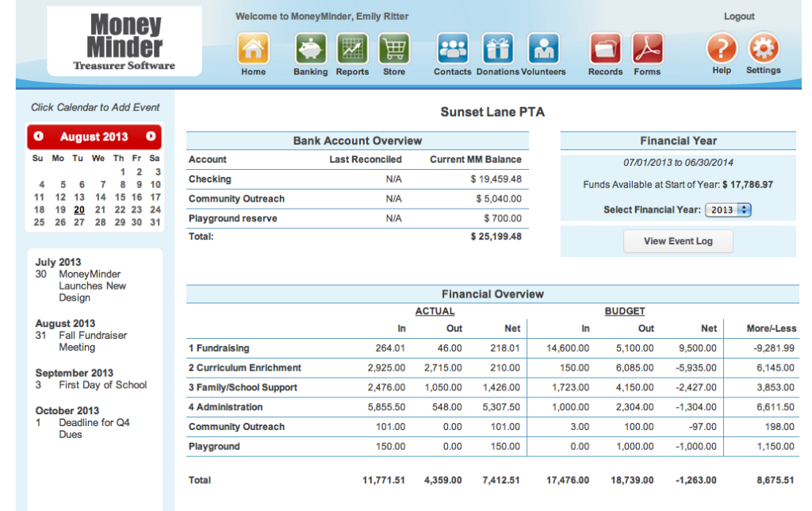Open the 3 Family/School Support category

tap(243, 388)
